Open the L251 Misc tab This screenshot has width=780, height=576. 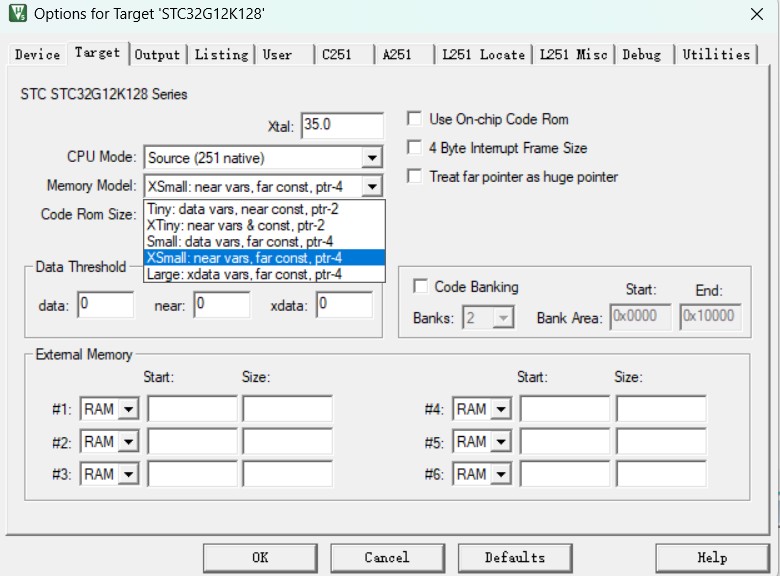574,54
